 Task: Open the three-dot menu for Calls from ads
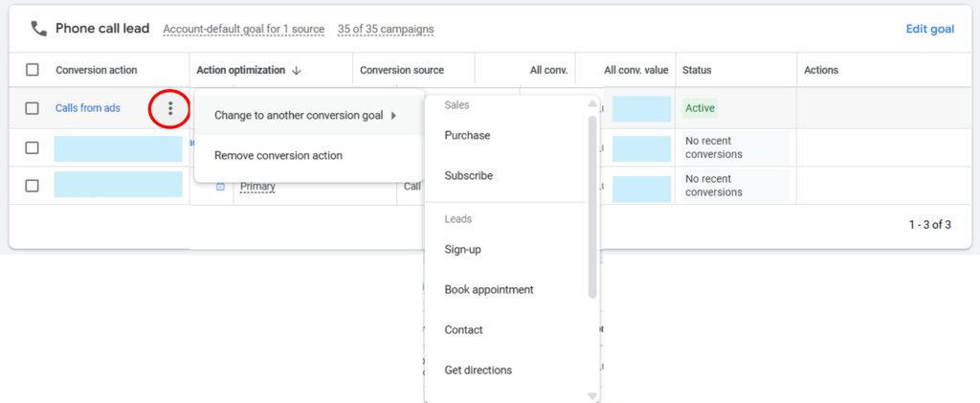point(170,109)
